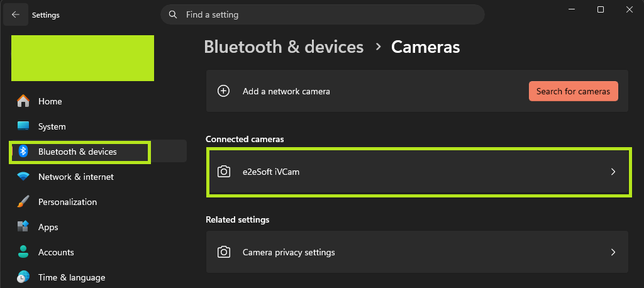The image size is (644, 288).
Task: Click Bluetooth & devices breadcrumb link
Action: click(284, 47)
